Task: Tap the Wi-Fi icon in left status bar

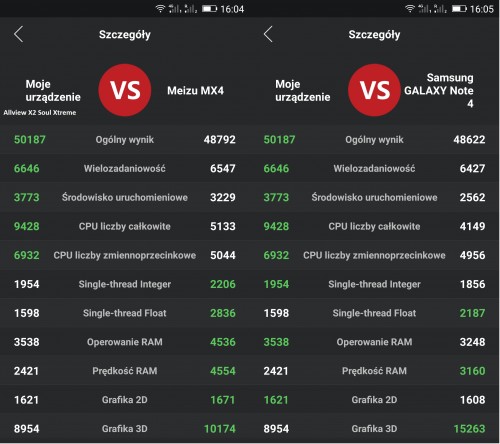Action: [160, 9]
